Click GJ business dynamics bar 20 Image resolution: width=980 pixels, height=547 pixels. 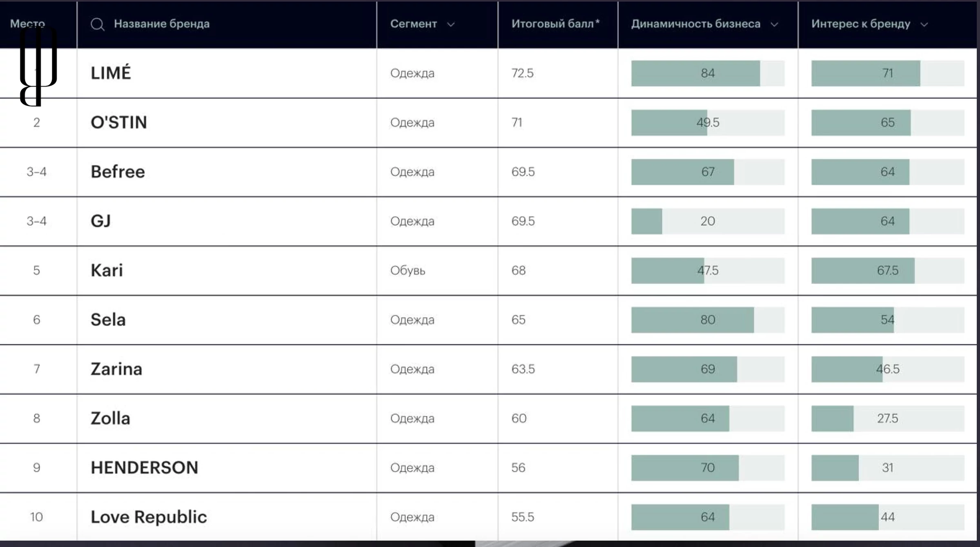(x=707, y=221)
